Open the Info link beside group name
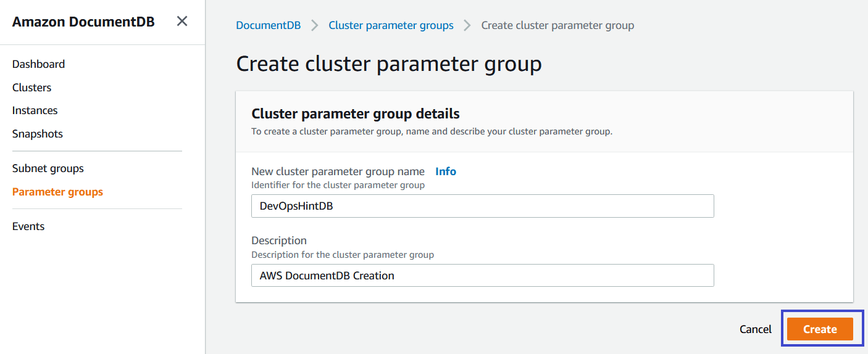The image size is (868, 354). click(x=446, y=171)
